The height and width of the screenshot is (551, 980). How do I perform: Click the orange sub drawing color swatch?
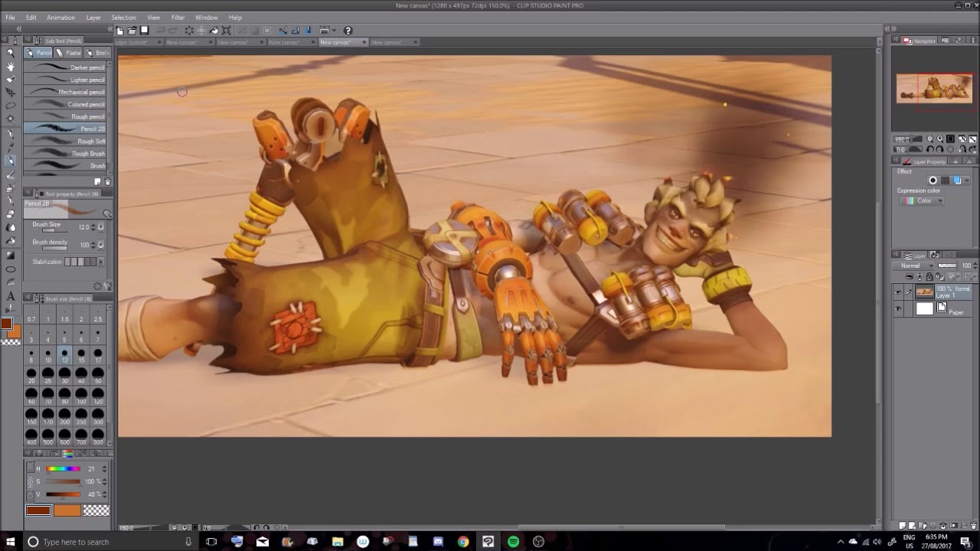point(67,510)
